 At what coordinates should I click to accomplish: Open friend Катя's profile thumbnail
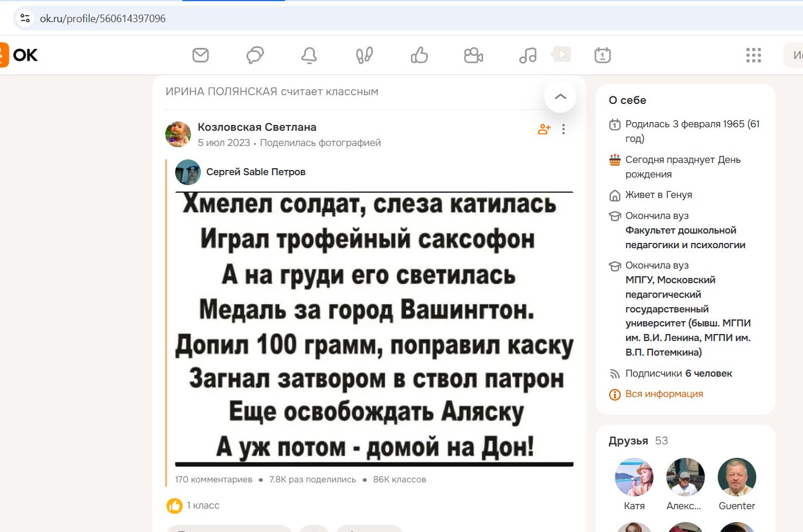pos(634,477)
